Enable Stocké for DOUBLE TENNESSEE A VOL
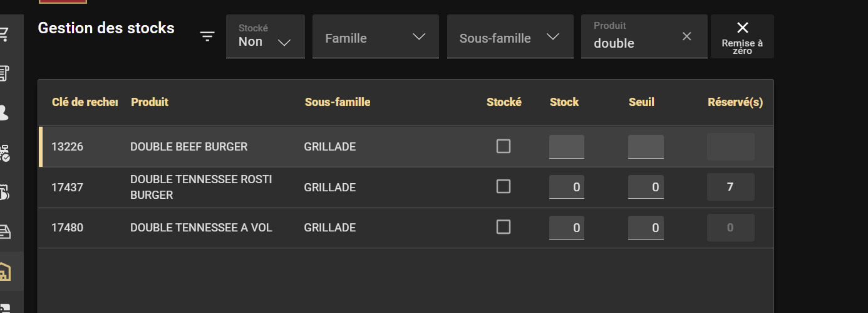The height and width of the screenshot is (313, 868). tap(504, 226)
